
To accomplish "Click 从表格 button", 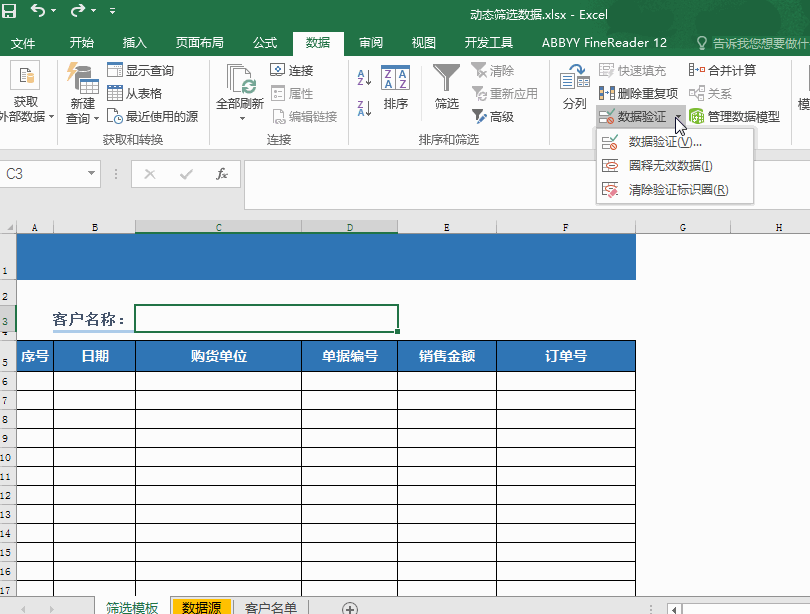I will coord(135,93).
